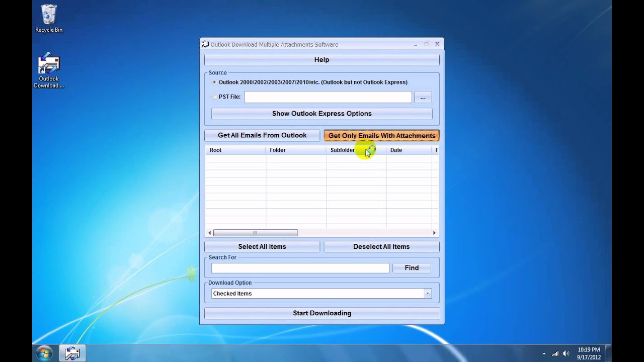The height and width of the screenshot is (362, 644).
Task: Click the PST File path input field
Action: [328, 97]
